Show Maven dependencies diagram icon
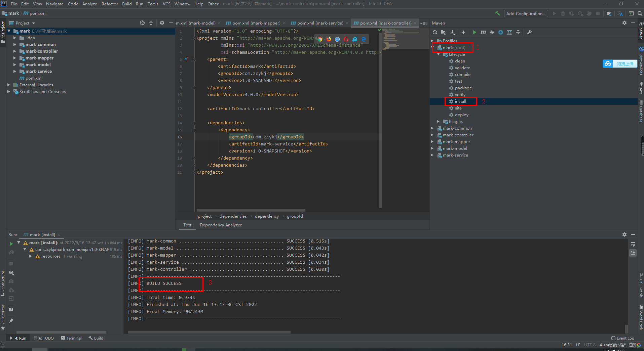The width and height of the screenshot is (644, 351). point(509,32)
